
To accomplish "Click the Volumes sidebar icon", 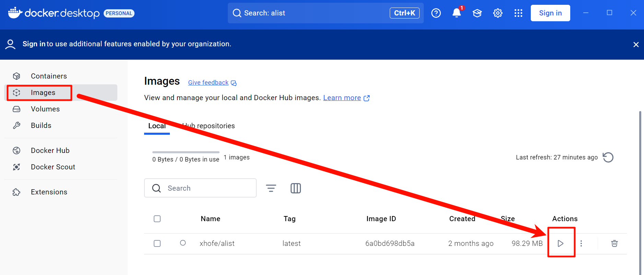I will (16, 109).
